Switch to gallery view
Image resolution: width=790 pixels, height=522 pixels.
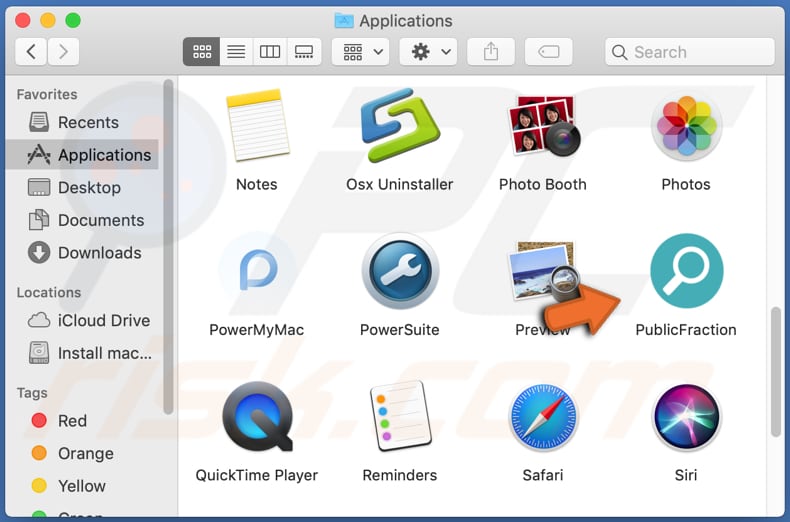coord(304,51)
